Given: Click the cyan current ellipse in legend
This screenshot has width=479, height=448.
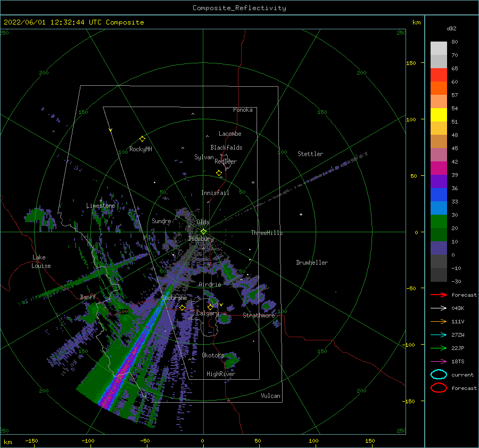Looking at the screenshot, I should coord(439,374).
